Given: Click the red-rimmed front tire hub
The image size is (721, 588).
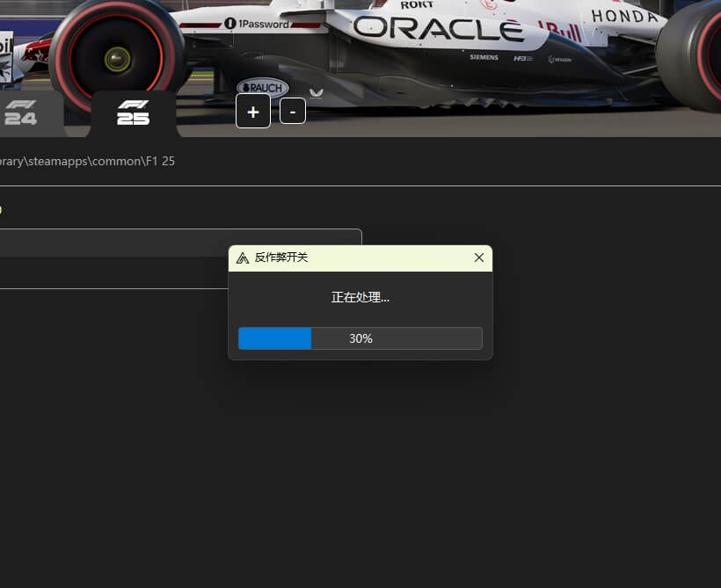Looking at the screenshot, I should click(x=117, y=59).
